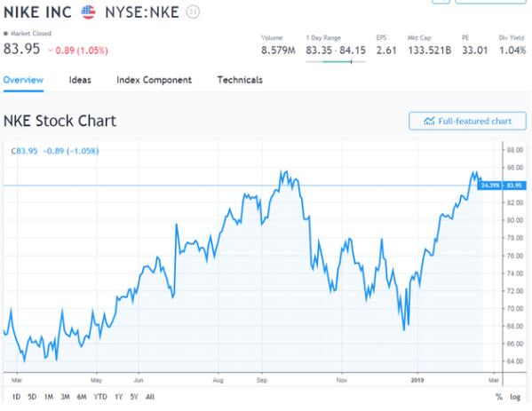The image size is (532, 411).
Task: Click the NYSE:NKE ticker symbol
Action: coord(142,12)
